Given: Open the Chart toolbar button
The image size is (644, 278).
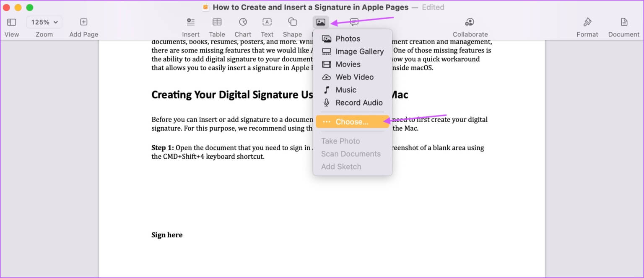Looking at the screenshot, I should coord(243,22).
